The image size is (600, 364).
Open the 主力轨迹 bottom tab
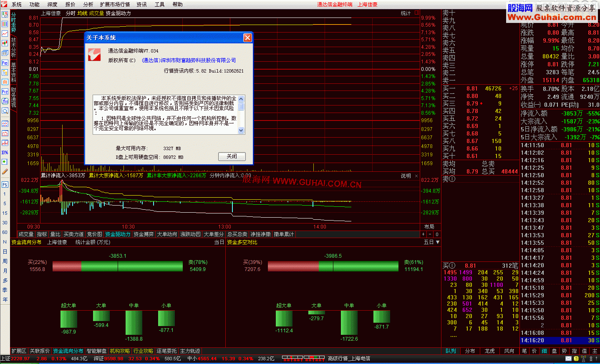(190, 351)
